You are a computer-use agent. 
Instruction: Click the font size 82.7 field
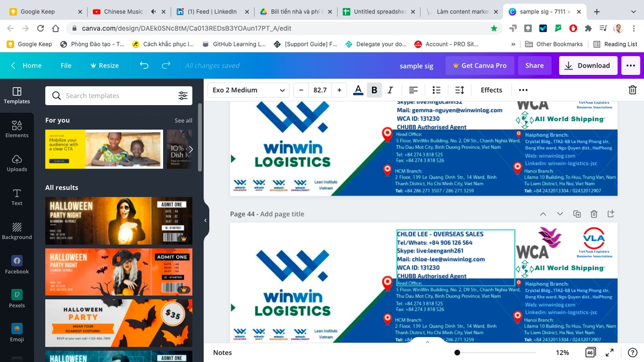coord(320,90)
